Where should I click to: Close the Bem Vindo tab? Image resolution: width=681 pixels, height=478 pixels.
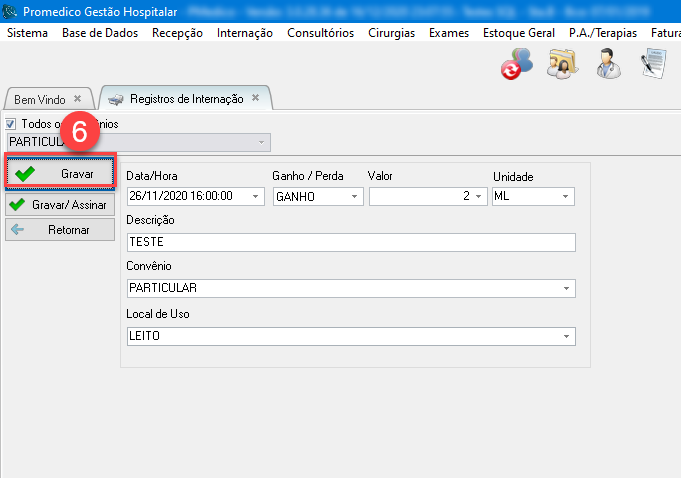(x=78, y=99)
